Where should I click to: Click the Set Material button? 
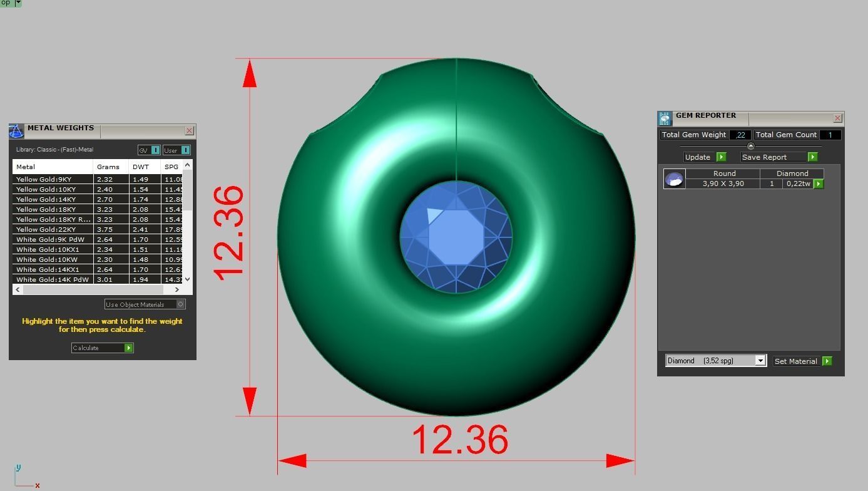pyautogui.click(x=803, y=361)
